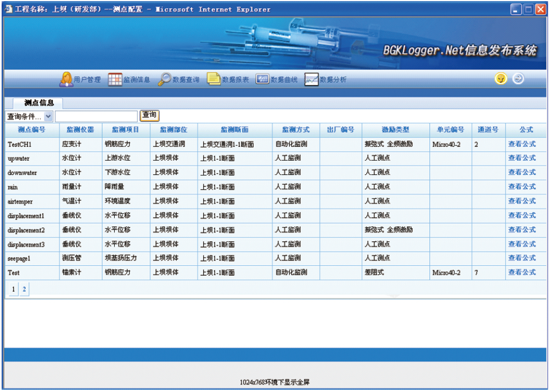
Task: Click the 测点编号 column header
Action: pos(32,129)
